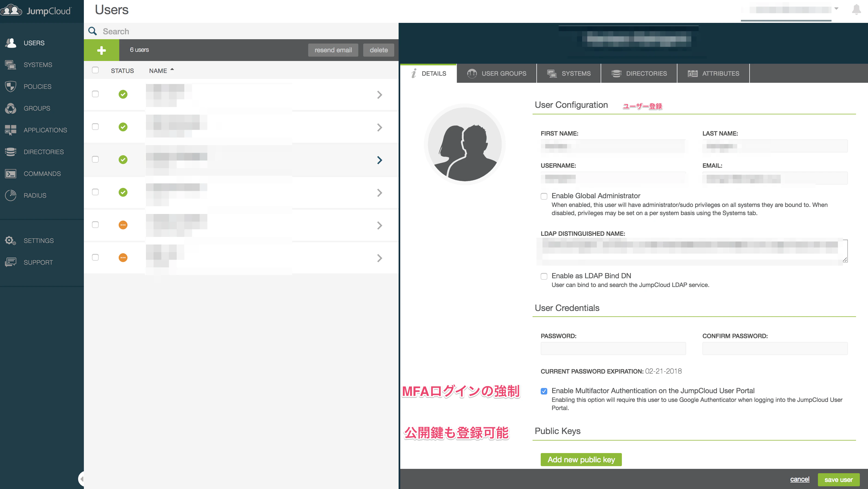Screen dimensions: 868x489
Task: Click the CONFIRM PASSWORD input field
Action: [x=775, y=349]
